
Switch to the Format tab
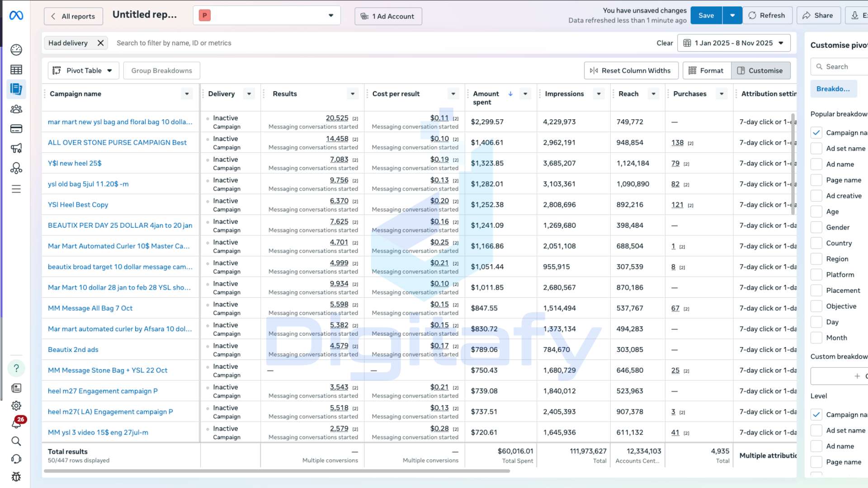[x=707, y=70]
